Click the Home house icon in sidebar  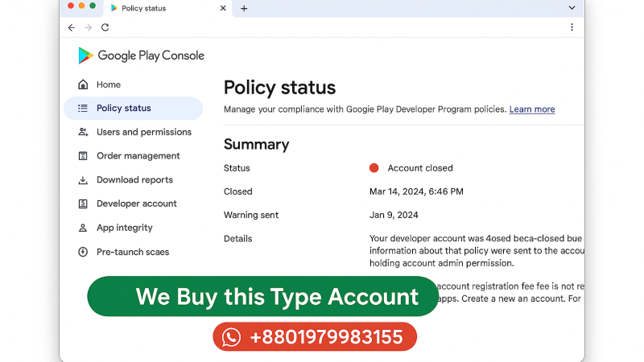(x=83, y=84)
